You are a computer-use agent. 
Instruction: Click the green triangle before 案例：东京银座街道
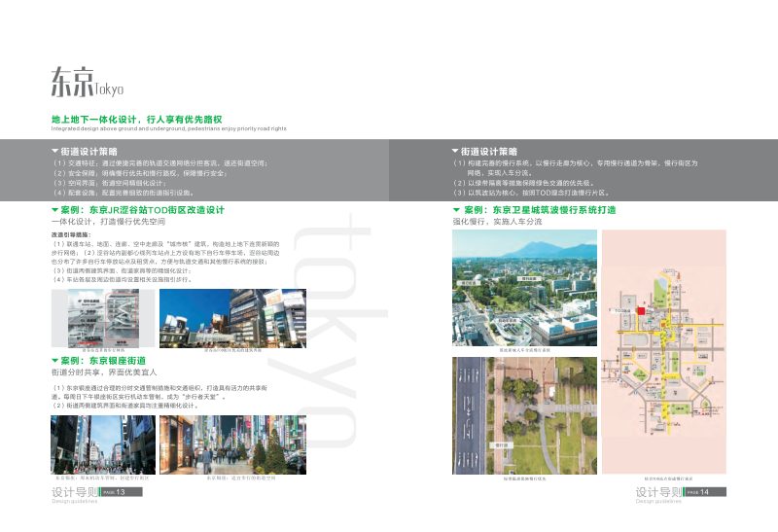click(x=54, y=360)
